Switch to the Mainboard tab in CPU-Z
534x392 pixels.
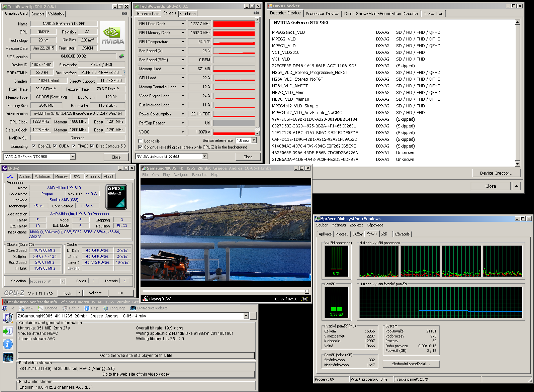click(43, 177)
